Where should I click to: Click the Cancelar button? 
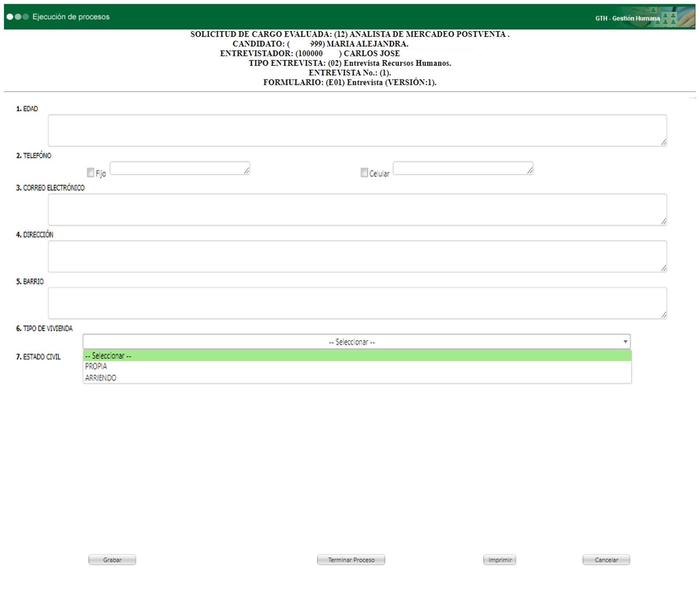(606, 560)
